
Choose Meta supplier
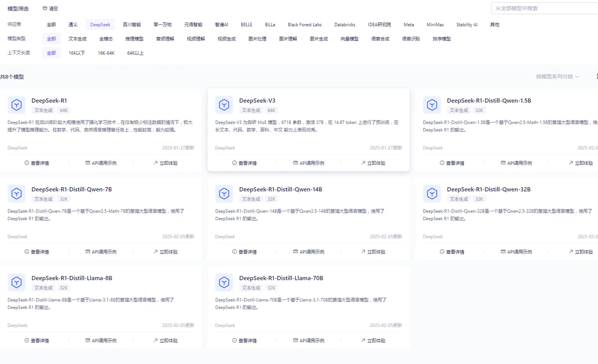409,25
